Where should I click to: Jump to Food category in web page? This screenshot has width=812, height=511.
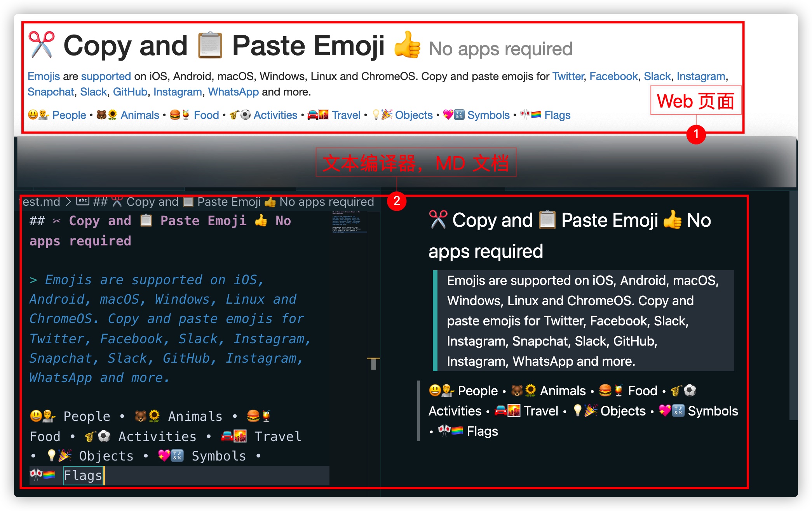[x=206, y=115]
